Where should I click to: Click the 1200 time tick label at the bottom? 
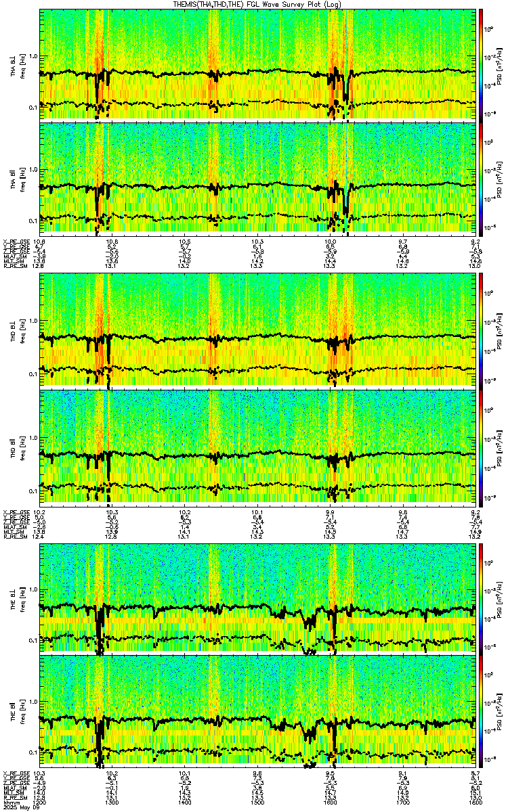[x=40, y=802]
